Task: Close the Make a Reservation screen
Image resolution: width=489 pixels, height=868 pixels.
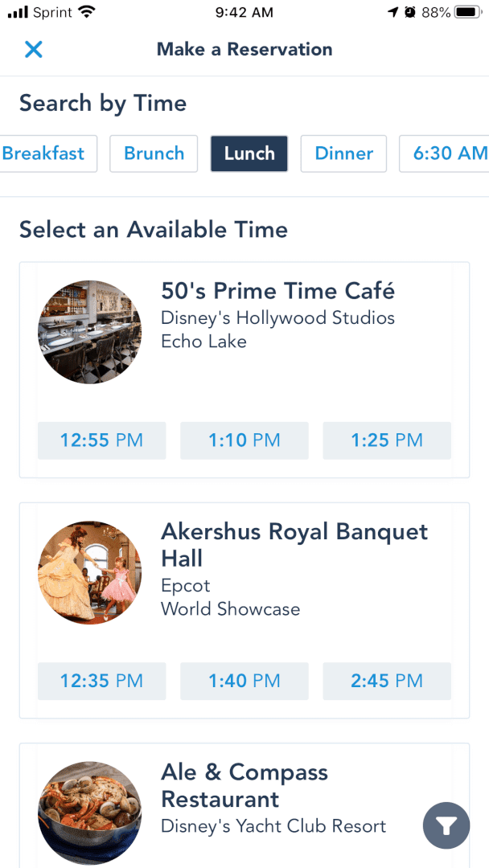Action: tap(34, 49)
